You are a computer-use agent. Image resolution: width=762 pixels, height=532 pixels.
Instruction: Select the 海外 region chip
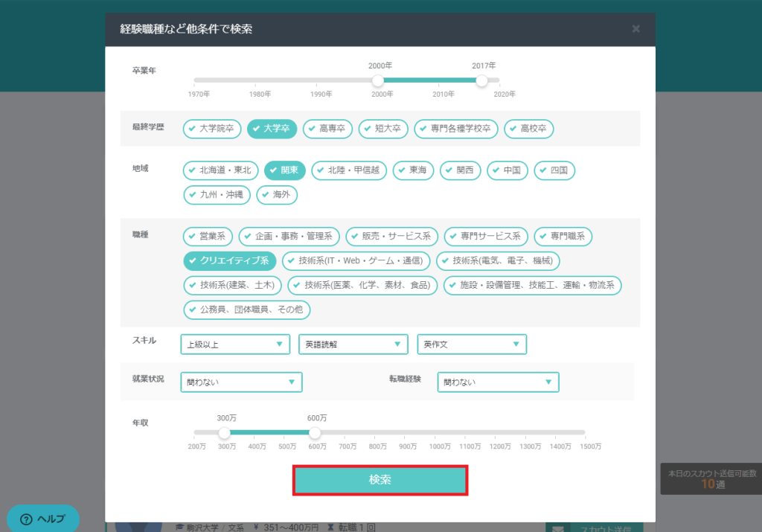(x=278, y=195)
